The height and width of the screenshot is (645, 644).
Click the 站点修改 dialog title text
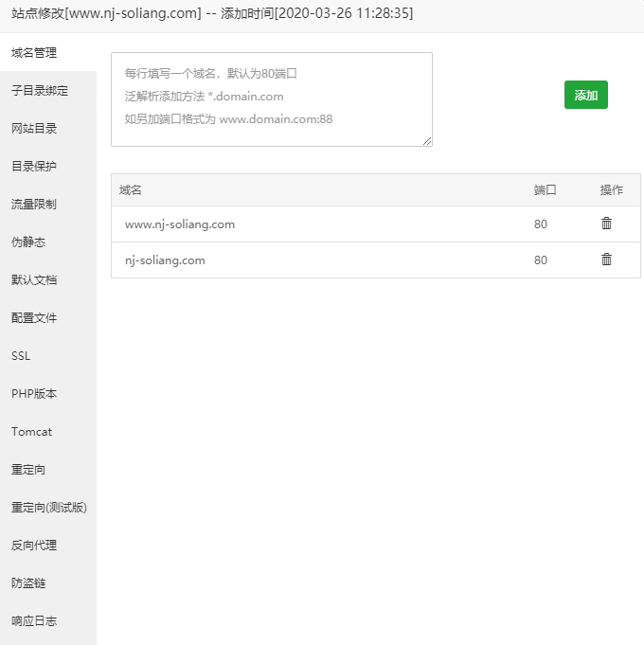tap(212, 13)
